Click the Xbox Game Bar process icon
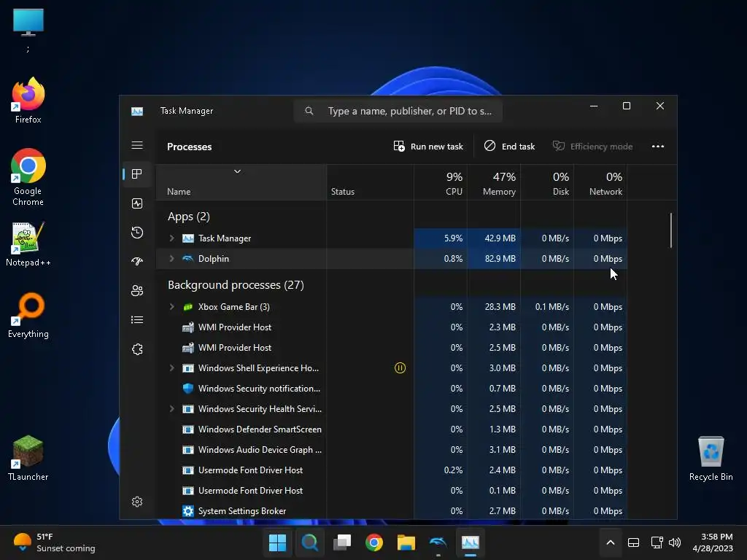Viewport: 747px width, 560px height. 188,307
